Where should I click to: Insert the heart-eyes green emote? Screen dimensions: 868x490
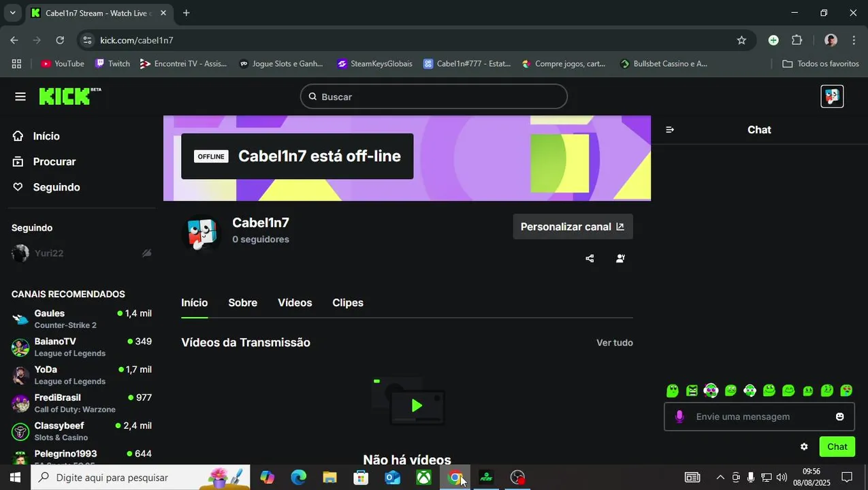[x=846, y=391]
